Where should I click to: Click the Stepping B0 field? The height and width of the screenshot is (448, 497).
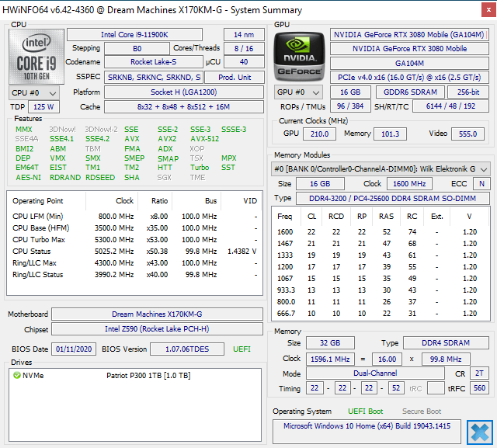[x=137, y=48]
